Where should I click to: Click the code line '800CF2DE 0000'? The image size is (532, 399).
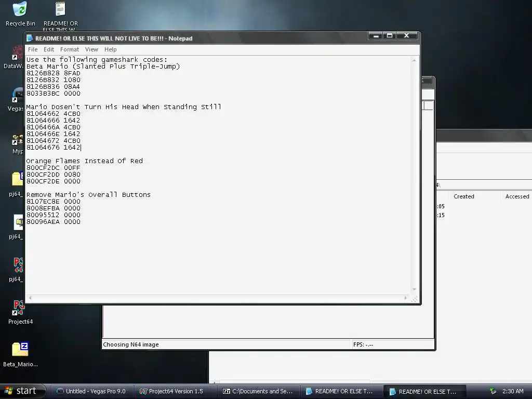pyautogui.click(x=54, y=181)
